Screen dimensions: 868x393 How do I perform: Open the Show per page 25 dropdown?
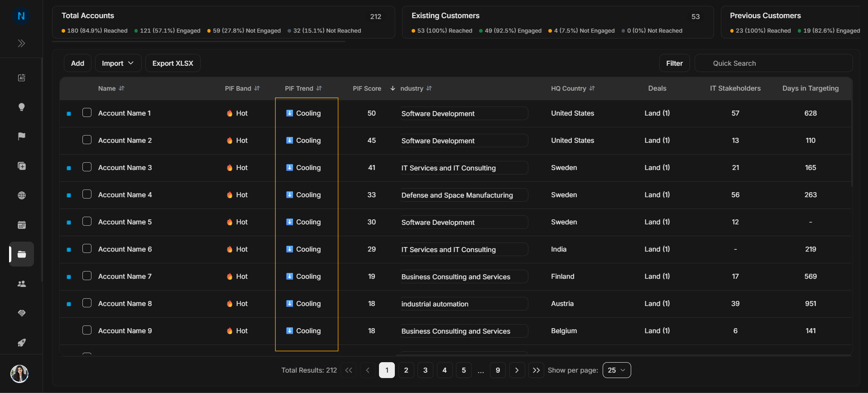[x=617, y=370]
